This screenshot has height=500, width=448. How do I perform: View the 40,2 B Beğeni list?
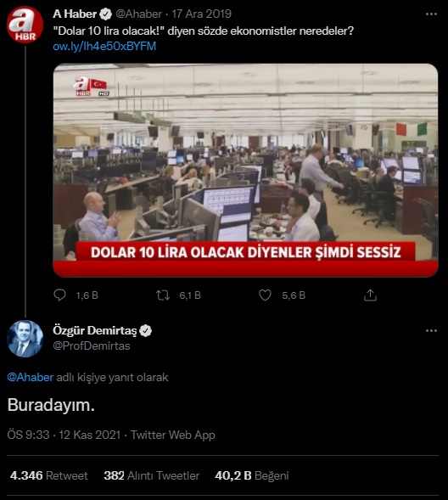[x=252, y=475]
